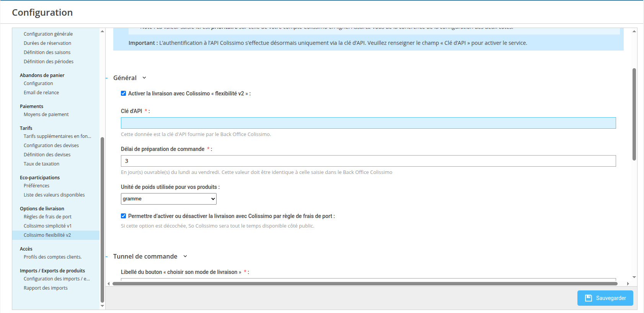Screen dimensions: 644x313
Task: Focus the Délai de préparation de commande field
Action: coord(368,161)
